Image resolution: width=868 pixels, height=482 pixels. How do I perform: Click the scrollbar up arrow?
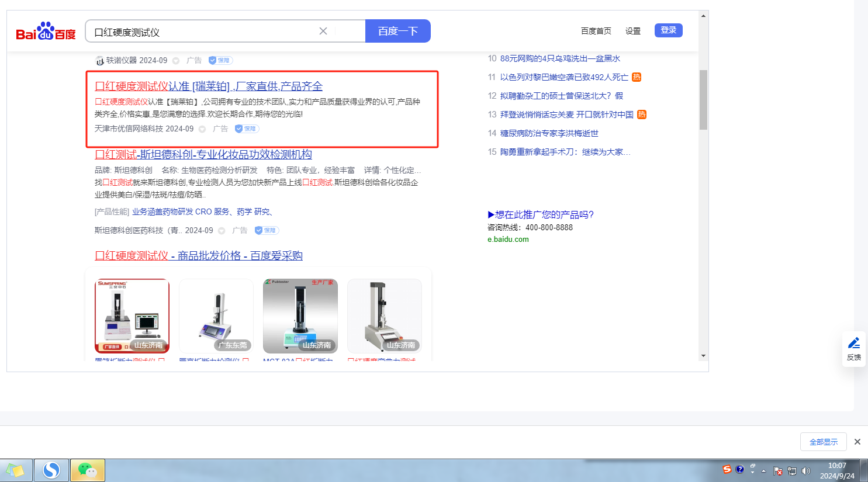pos(703,16)
